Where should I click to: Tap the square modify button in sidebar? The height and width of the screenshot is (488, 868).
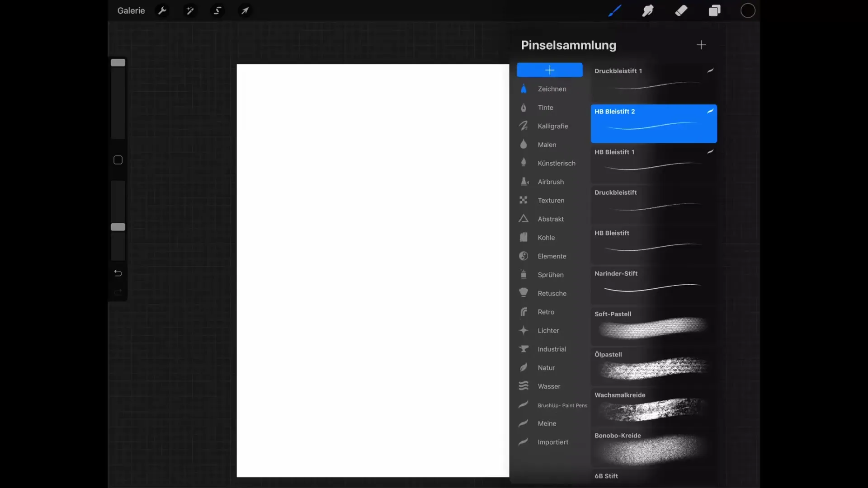[x=118, y=160]
